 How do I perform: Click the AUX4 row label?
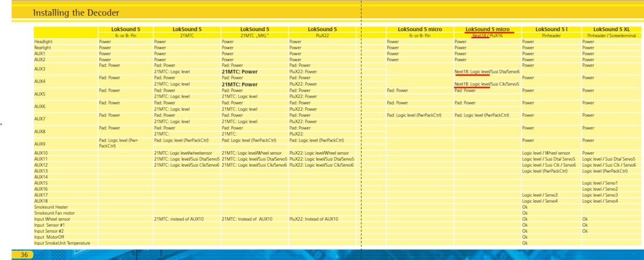tap(40, 81)
